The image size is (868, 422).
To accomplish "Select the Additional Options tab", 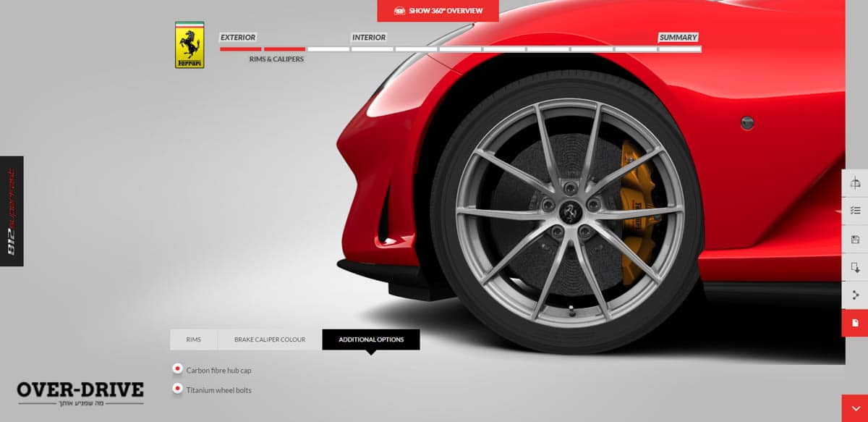I will click(x=371, y=339).
